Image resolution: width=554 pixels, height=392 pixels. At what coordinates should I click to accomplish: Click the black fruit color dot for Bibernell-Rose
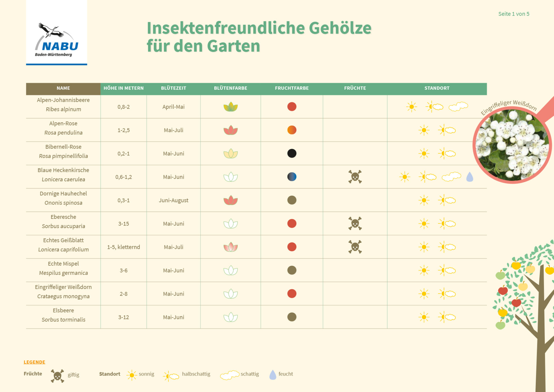coord(292,153)
